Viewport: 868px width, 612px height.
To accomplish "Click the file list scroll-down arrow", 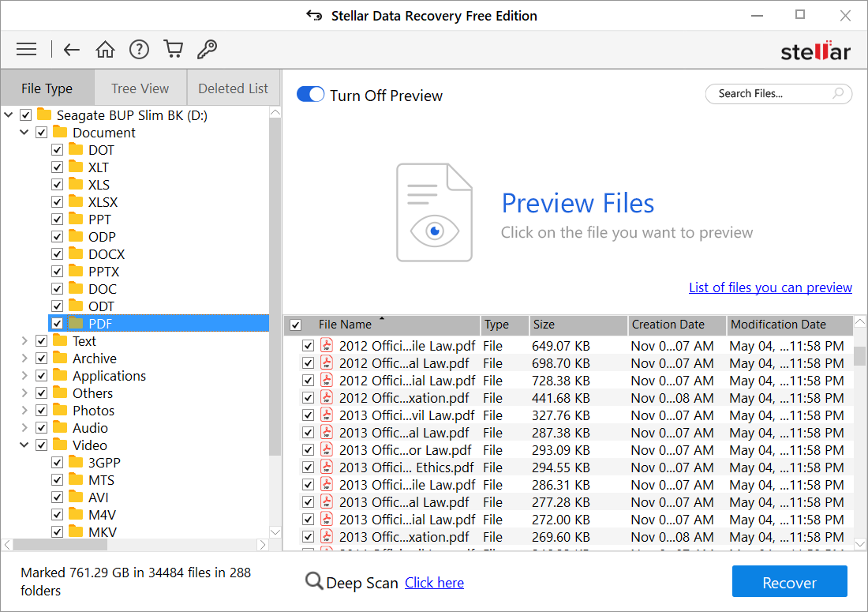I will click(x=859, y=544).
